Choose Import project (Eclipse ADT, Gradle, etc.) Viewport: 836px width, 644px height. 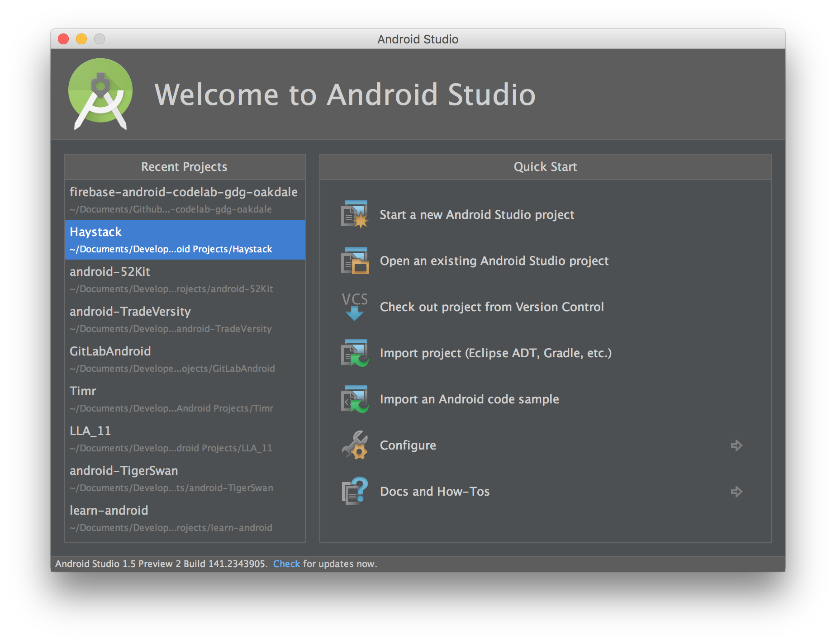(x=496, y=353)
